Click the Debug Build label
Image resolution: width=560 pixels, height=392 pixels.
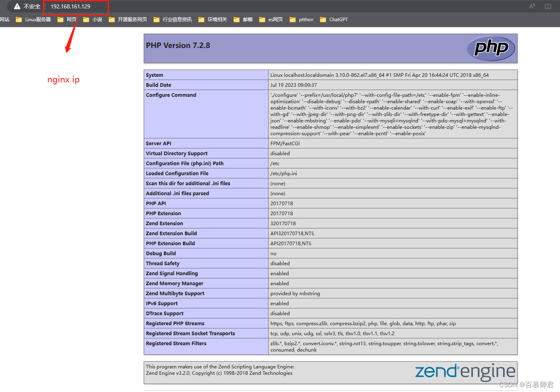point(161,254)
